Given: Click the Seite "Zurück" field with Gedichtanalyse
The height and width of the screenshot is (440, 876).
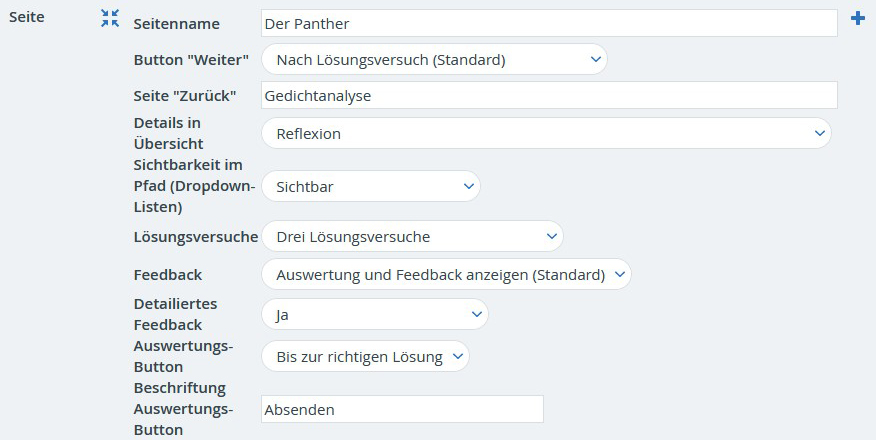Looking at the screenshot, I should [x=549, y=95].
